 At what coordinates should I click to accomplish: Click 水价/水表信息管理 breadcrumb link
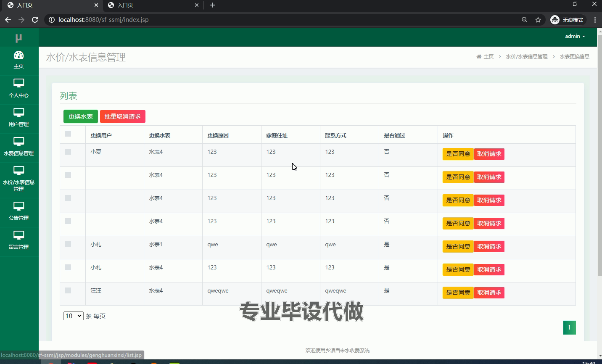point(526,56)
